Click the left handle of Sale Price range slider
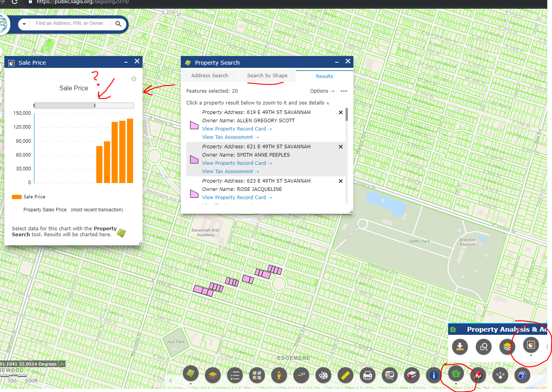The height and width of the screenshot is (392, 552). pyautogui.click(x=34, y=105)
